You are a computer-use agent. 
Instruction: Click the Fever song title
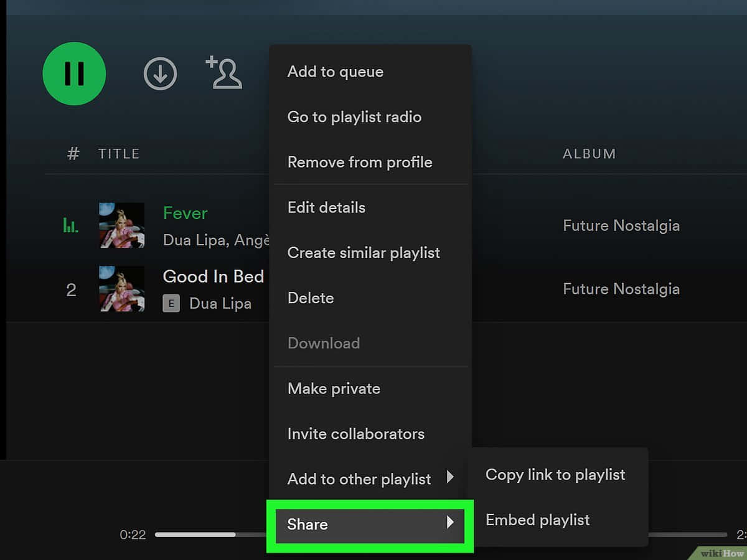click(x=185, y=213)
